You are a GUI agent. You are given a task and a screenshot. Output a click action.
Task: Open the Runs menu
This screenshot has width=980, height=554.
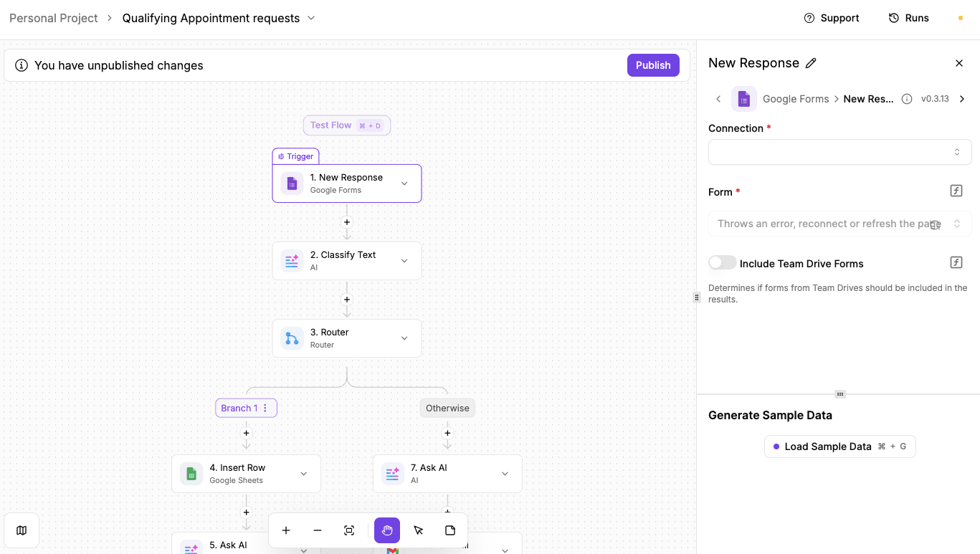908,17
